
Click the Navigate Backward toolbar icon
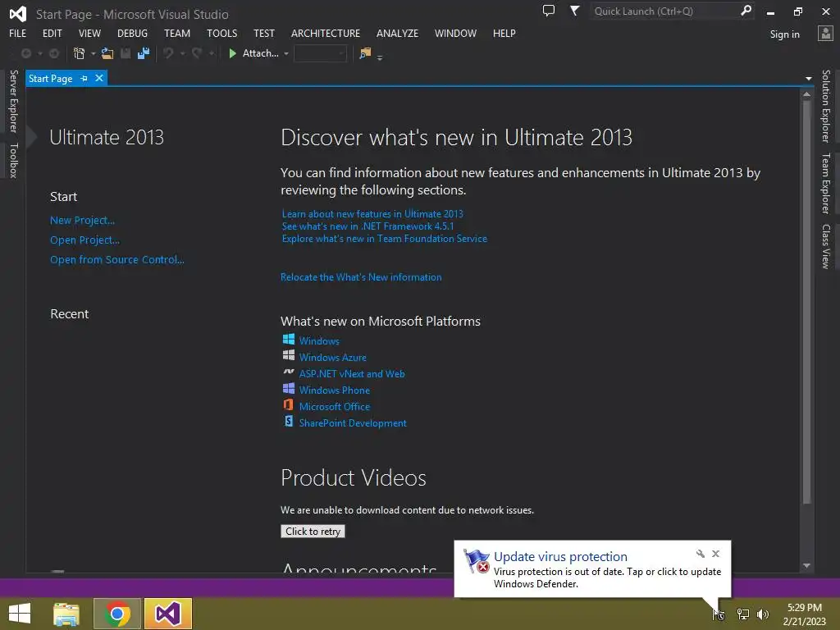(25, 53)
